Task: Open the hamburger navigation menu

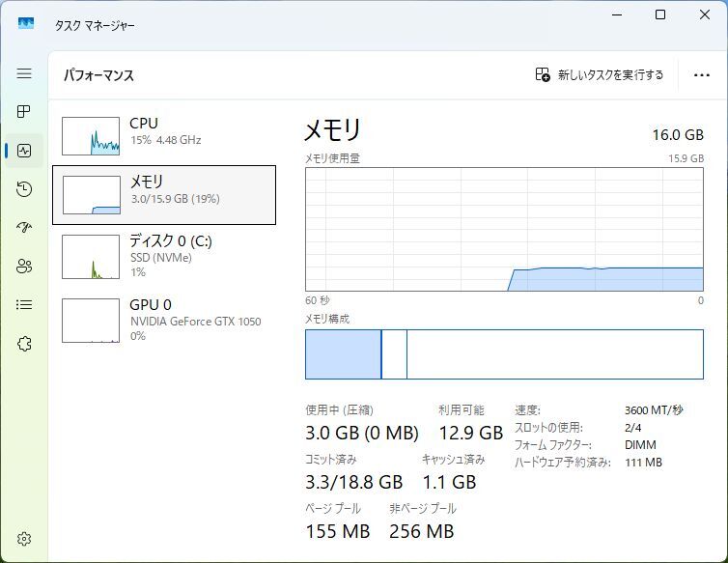Action: click(x=24, y=73)
